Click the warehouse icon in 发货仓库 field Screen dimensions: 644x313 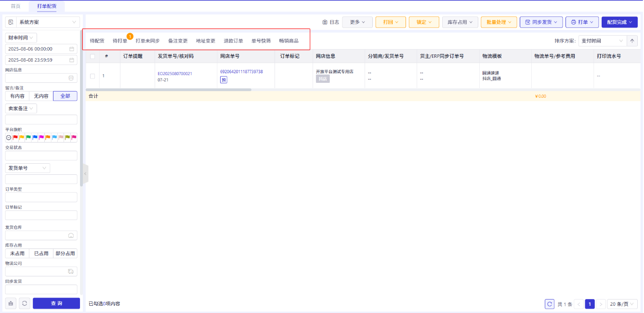71,235
